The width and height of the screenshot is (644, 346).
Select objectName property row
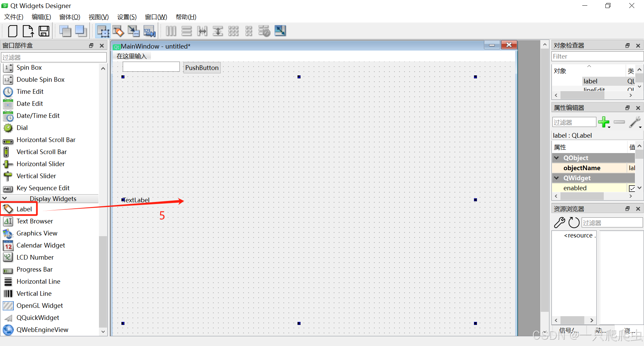click(594, 168)
